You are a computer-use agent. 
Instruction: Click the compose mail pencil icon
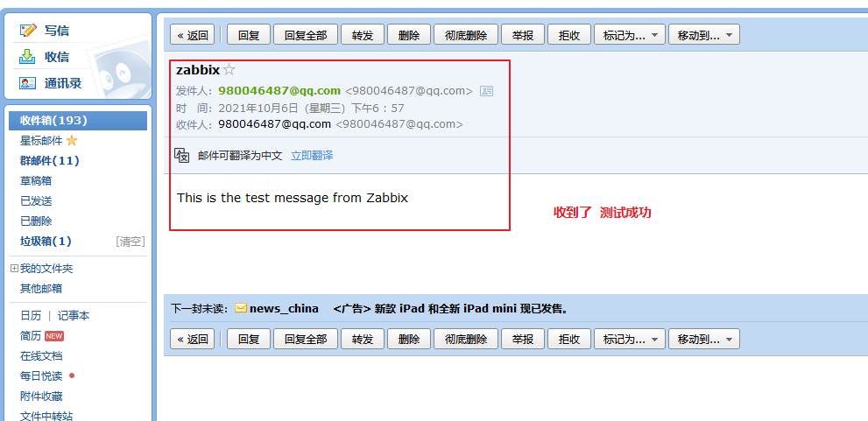tap(28, 30)
